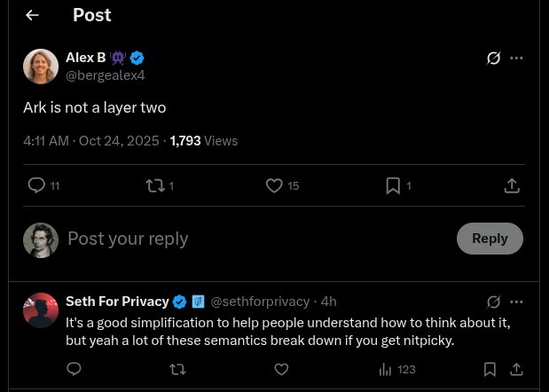The width and height of the screenshot is (549, 392).
Task: Open the more options menu on Alex B's post
Action: click(x=517, y=59)
